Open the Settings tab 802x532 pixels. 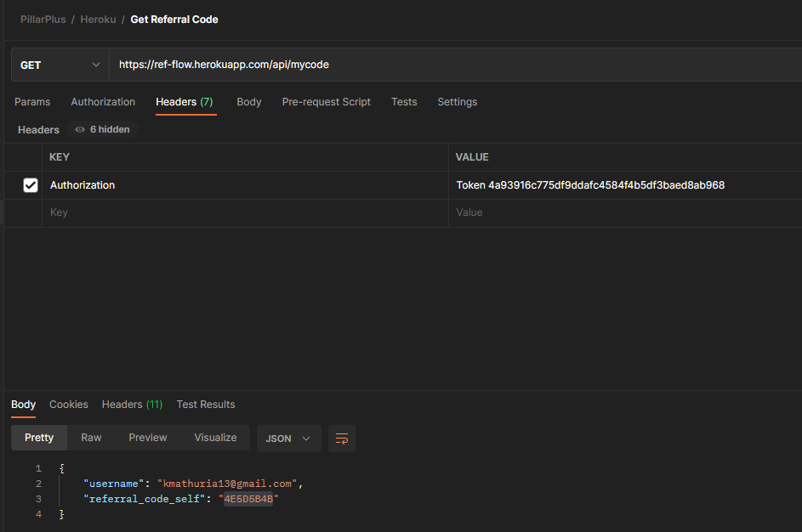pos(458,102)
